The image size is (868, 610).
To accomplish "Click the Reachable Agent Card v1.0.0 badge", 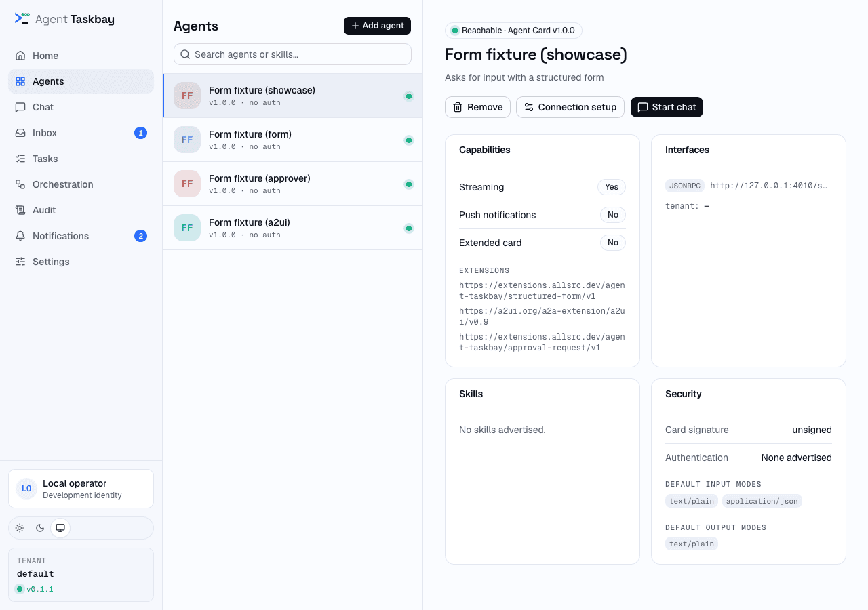I will click(x=513, y=30).
